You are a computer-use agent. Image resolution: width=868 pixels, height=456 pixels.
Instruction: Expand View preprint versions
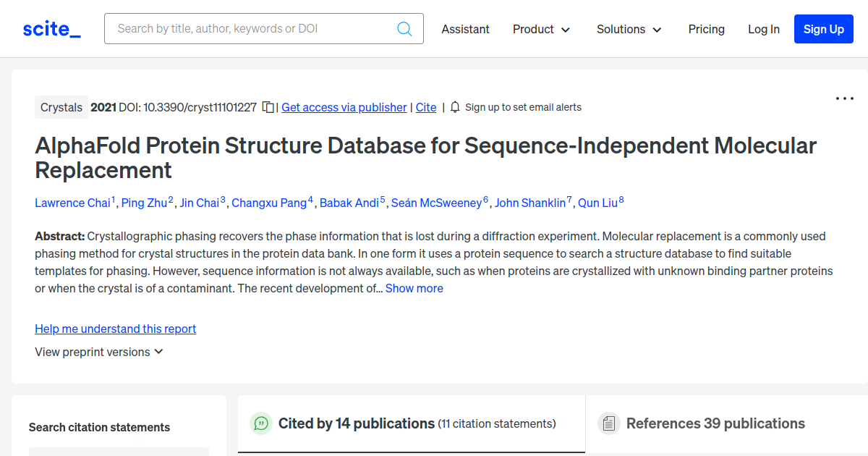(x=99, y=352)
